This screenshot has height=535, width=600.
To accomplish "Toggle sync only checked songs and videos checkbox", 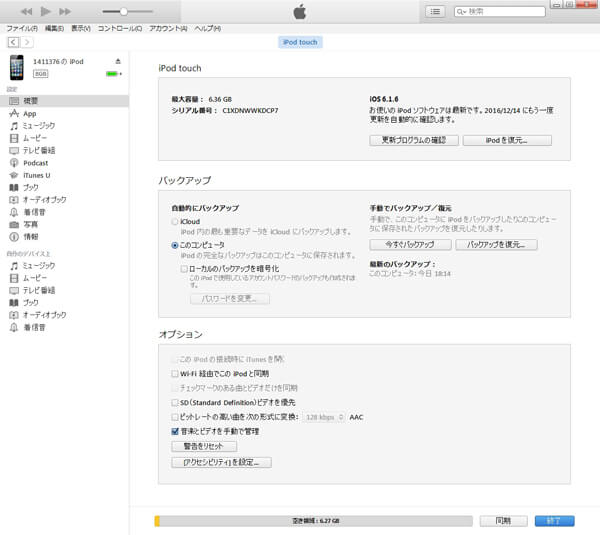I will coord(175,388).
